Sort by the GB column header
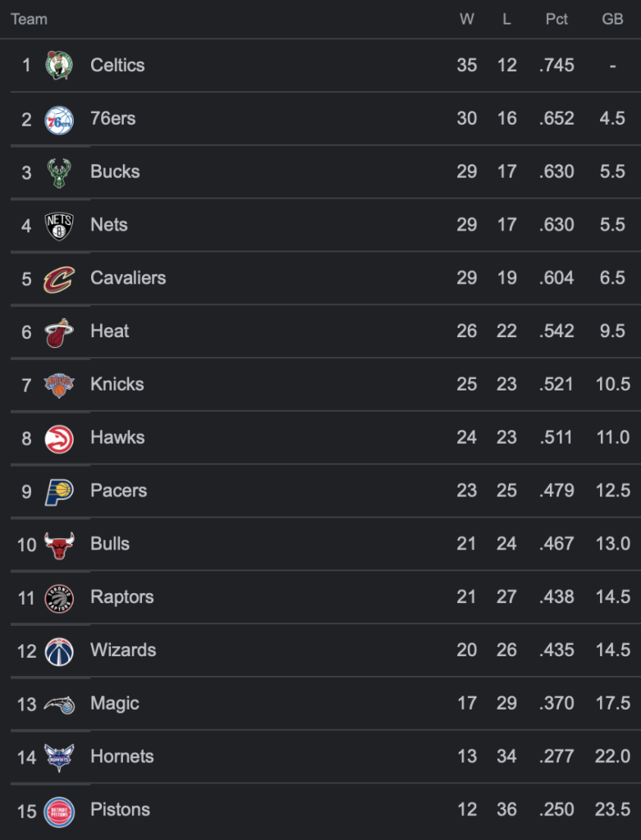Image resolution: width=641 pixels, height=840 pixels. coord(612,20)
